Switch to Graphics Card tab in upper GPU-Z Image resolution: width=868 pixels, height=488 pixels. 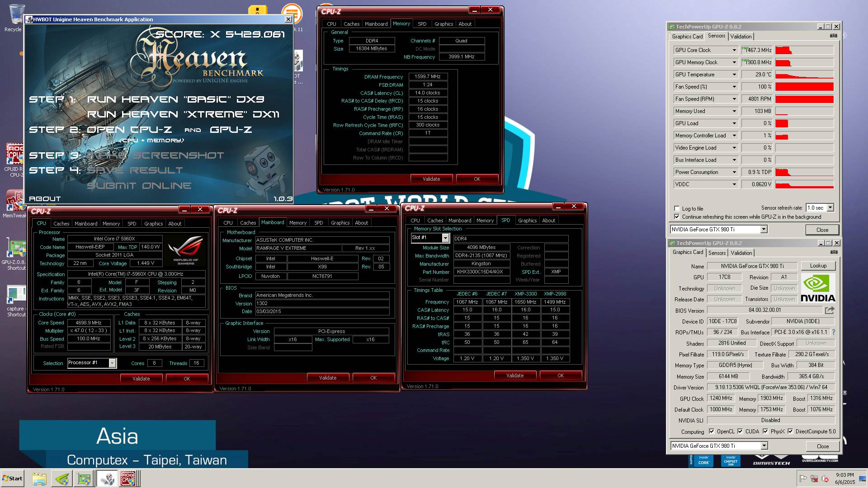687,37
